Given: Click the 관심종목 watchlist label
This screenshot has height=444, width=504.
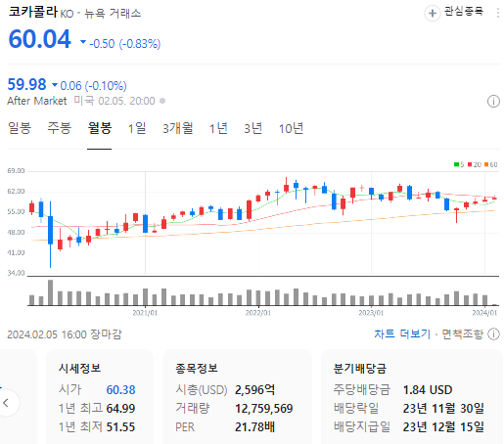Looking at the screenshot, I should [464, 12].
